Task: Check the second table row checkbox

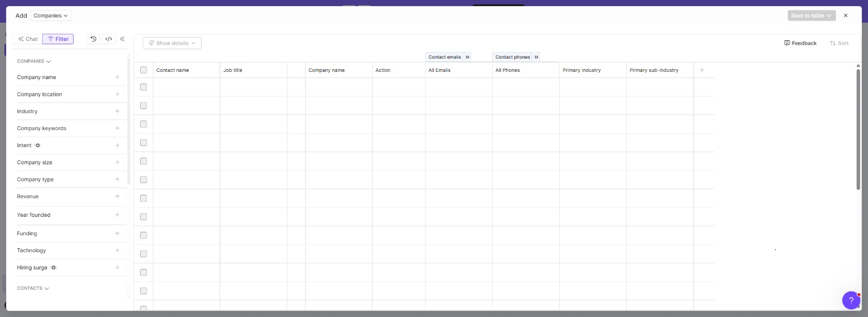Action: pos(143,106)
